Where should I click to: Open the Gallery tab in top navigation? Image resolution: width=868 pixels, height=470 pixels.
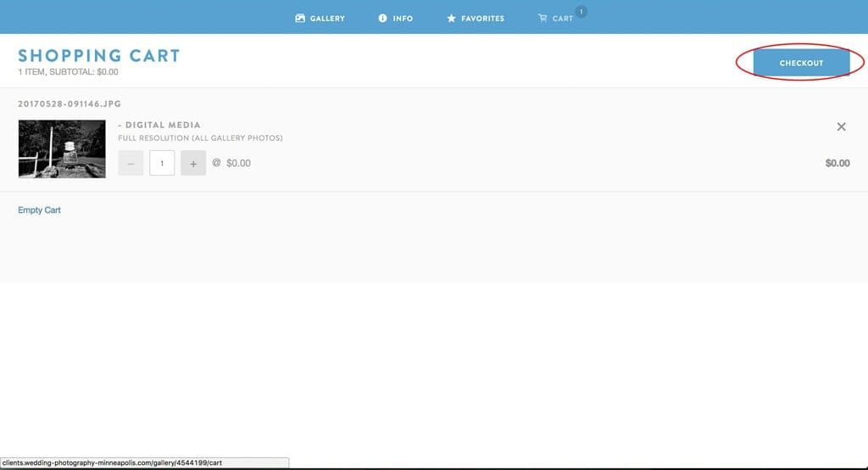320,19
